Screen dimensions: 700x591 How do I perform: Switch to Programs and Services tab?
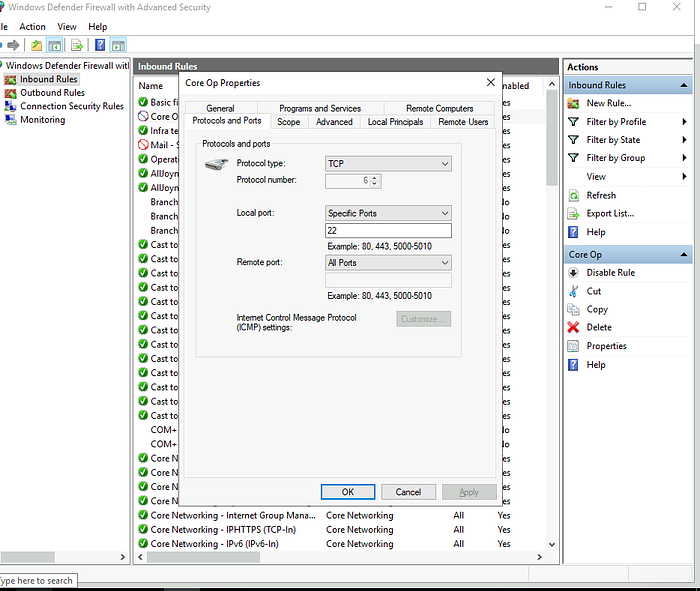(x=320, y=108)
